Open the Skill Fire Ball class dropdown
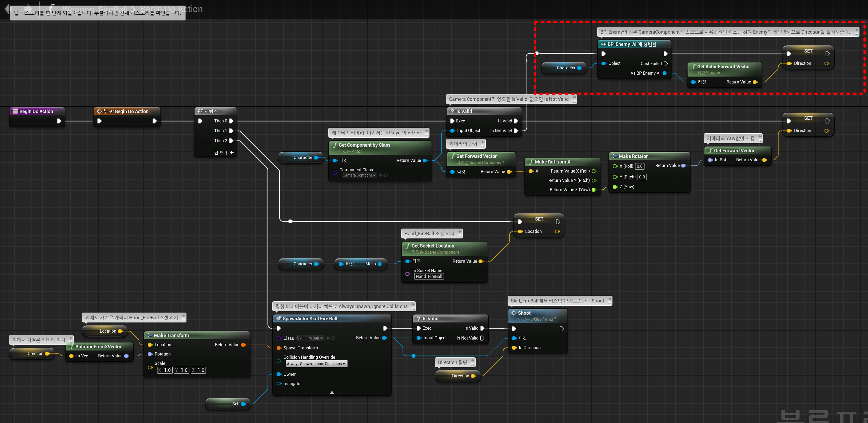This screenshot has width=868, height=423. click(310, 338)
